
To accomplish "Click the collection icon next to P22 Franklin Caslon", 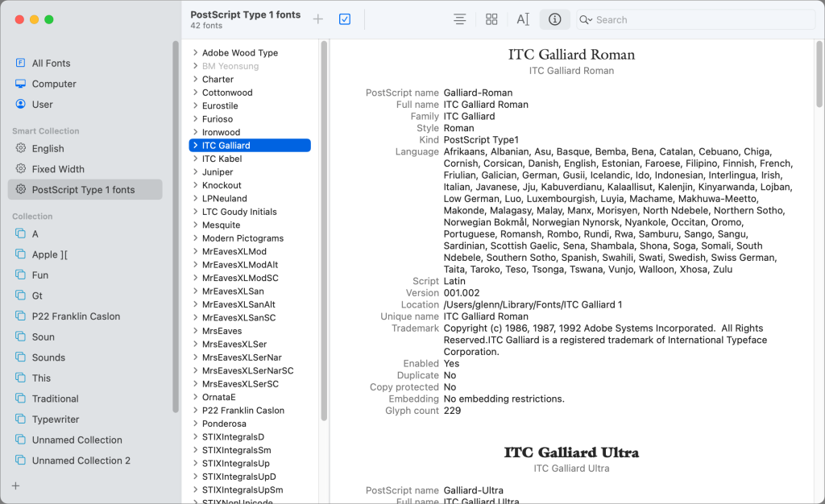I will 20,316.
